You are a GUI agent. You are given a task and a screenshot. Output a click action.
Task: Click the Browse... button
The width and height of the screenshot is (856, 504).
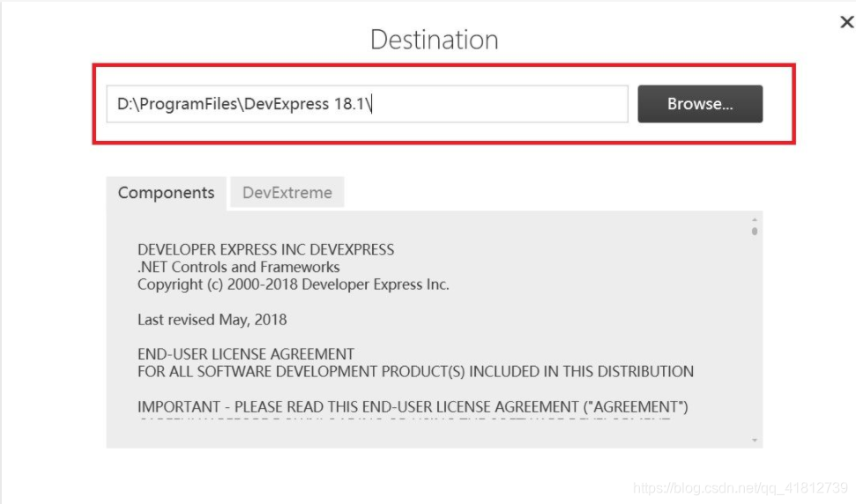pos(700,104)
